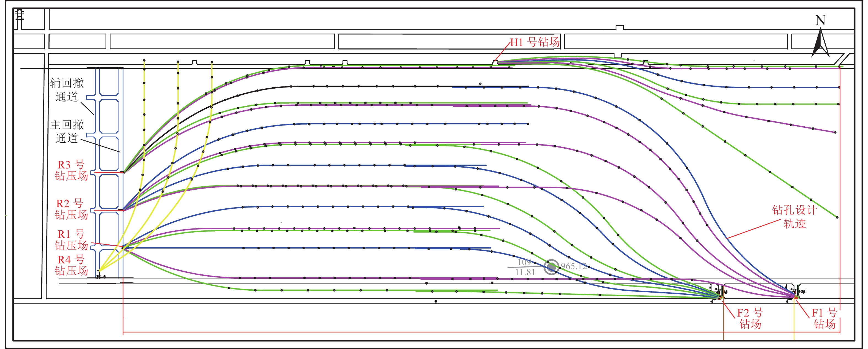Screen dimensions: 868x349
Task: Click the 109 over 11.81 fraction annotation
Action: pyautogui.click(x=525, y=267)
